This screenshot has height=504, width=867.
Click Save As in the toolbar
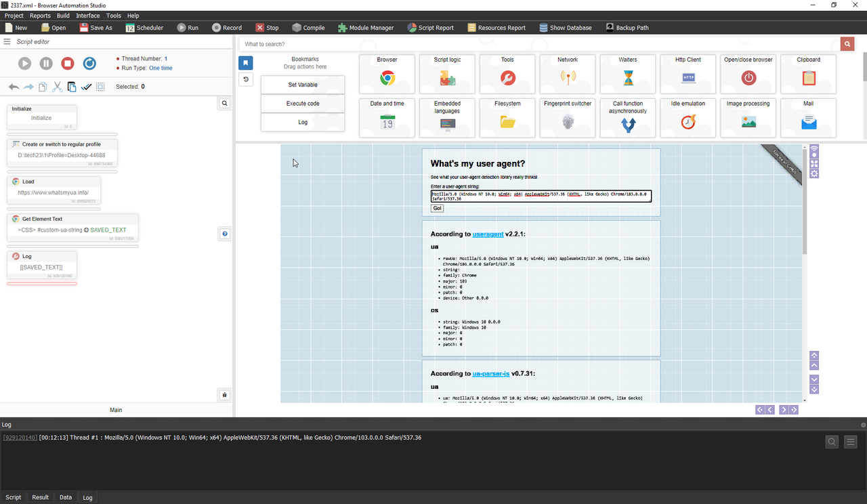96,28
